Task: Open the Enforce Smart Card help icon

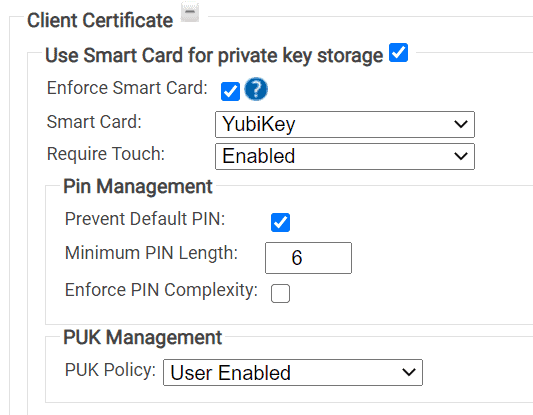Action: tap(256, 89)
